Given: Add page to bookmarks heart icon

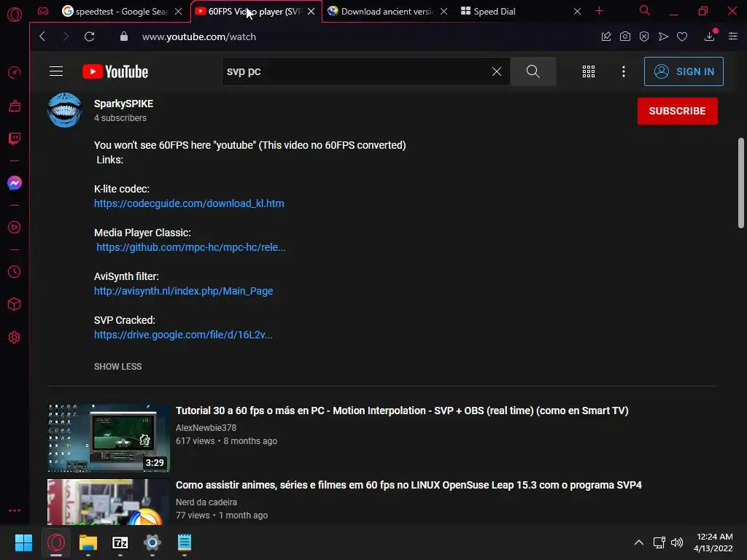Looking at the screenshot, I should (x=682, y=36).
